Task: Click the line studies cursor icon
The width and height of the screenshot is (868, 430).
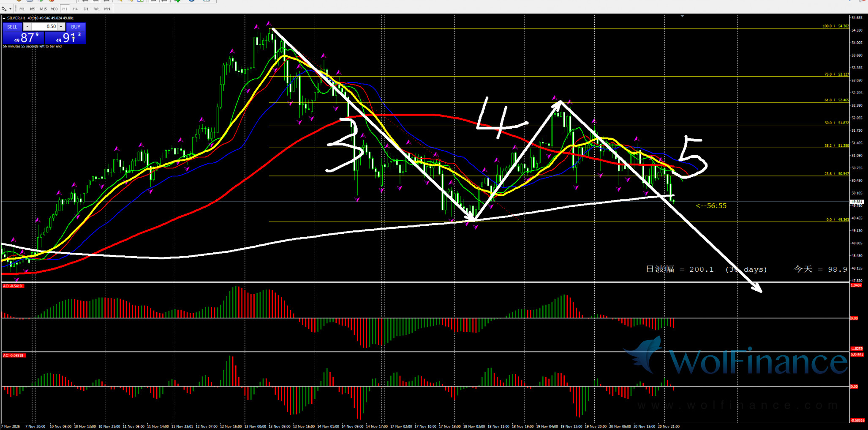Action: pos(4,9)
